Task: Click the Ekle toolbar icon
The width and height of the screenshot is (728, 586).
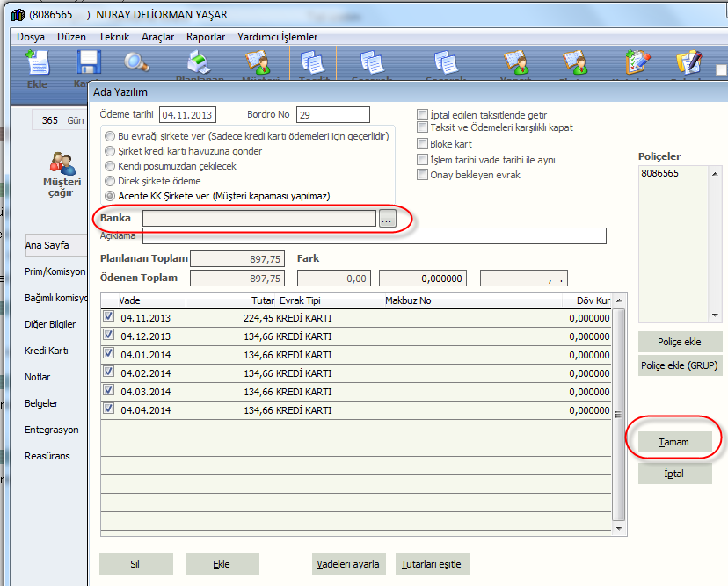Action: 37,63
